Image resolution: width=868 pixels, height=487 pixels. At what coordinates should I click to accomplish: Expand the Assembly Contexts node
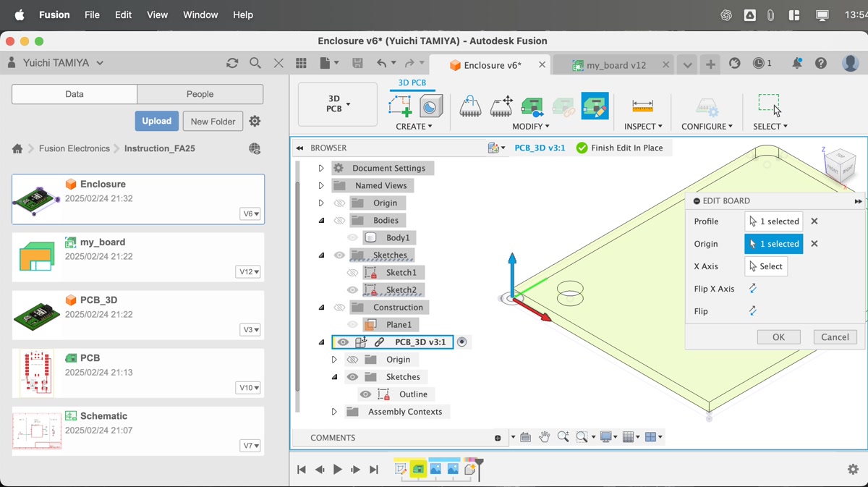[334, 412]
